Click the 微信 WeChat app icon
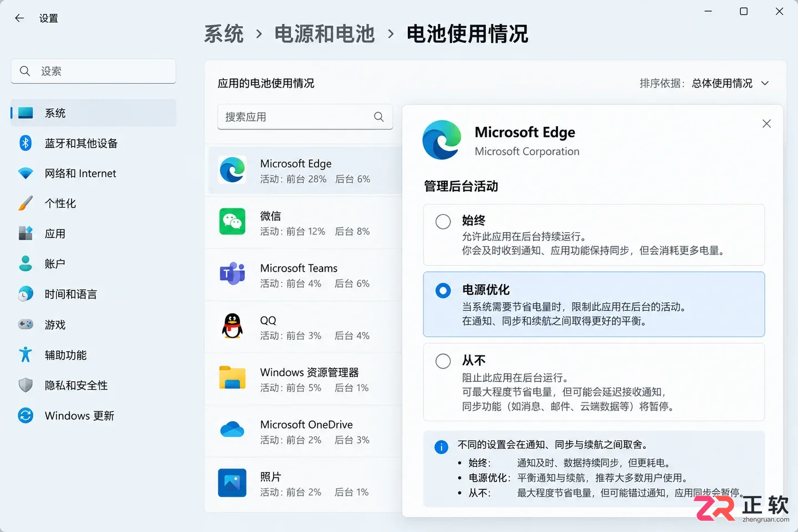The width and height of the screenshot is (798, 532). point(232,222)
